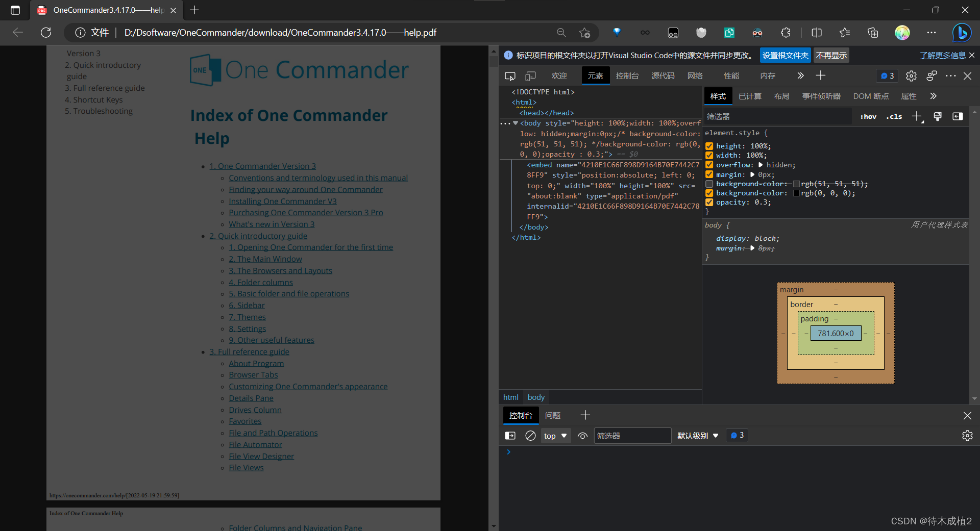The width and height of the screenshot is (980, 531).
Task: Toggle the rendering emulation paintbrush icon
Action: 938,116
